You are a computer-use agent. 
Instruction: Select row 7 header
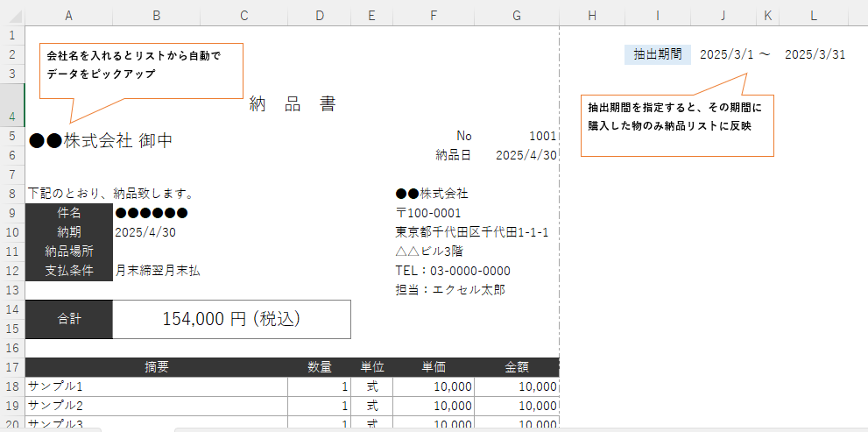[x=13, y=174]
